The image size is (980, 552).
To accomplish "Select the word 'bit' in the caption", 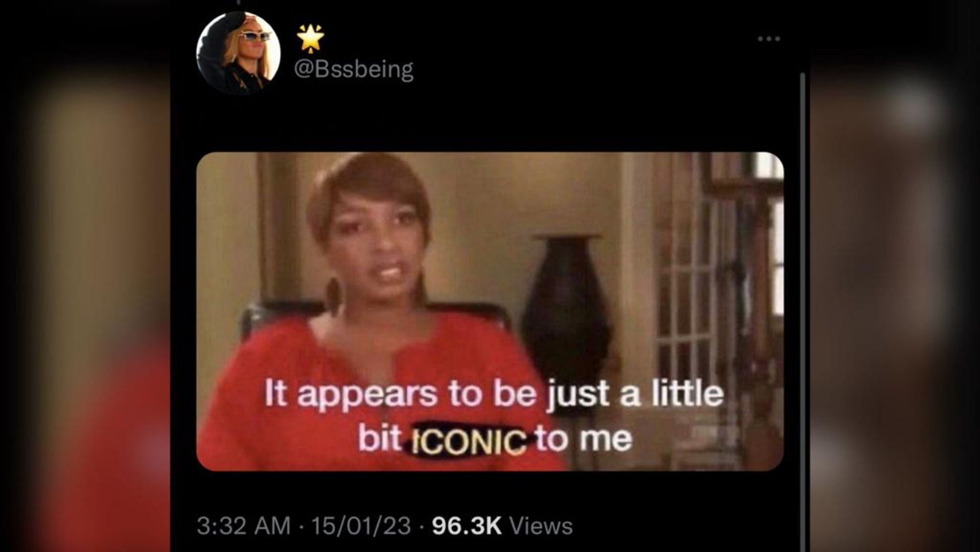I will tap(379, 438).
